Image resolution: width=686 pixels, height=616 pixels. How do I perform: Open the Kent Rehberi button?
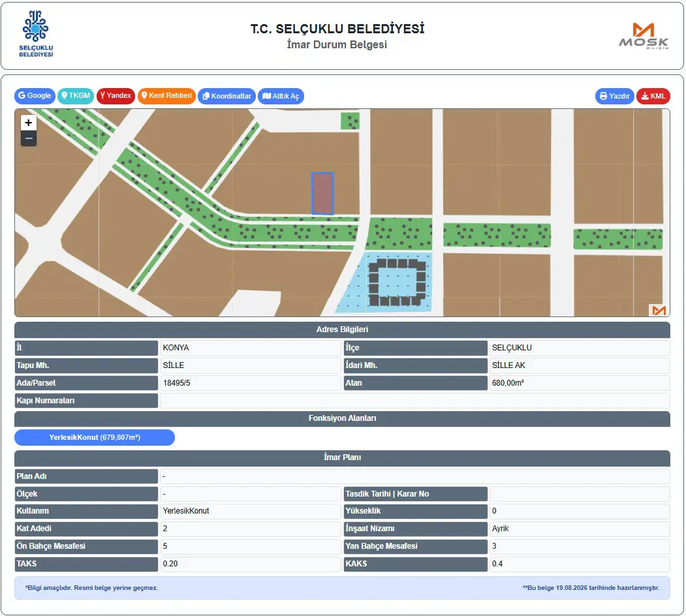click(x=166, y=96)
